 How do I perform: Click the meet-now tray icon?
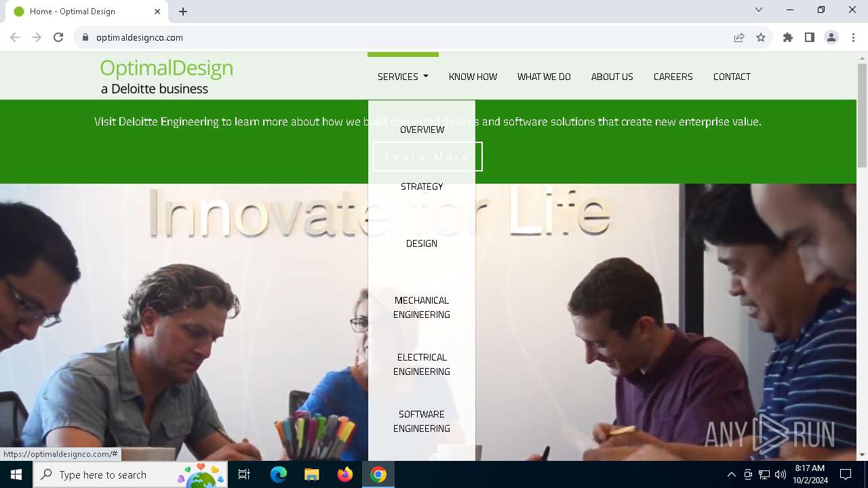[x=748, y=474]
